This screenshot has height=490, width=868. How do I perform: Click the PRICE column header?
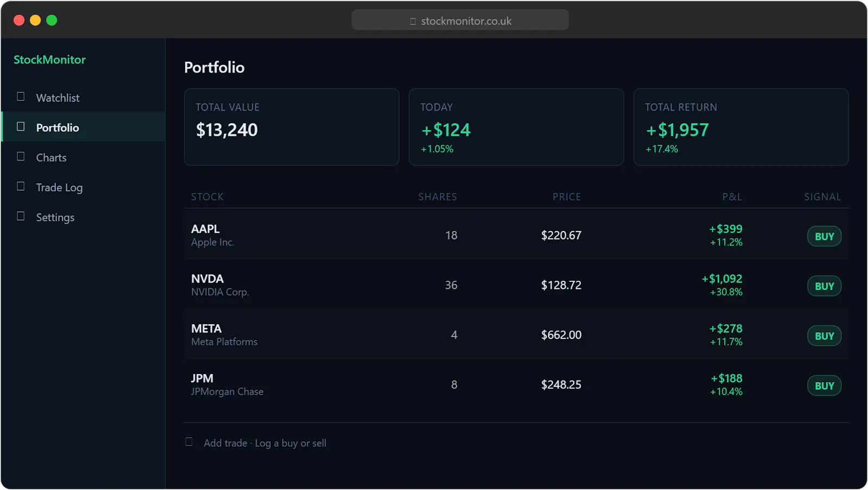[566, 197]
